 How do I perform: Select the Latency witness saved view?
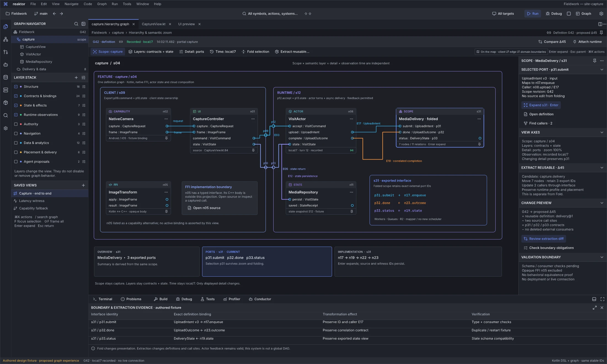pos(50,201)
